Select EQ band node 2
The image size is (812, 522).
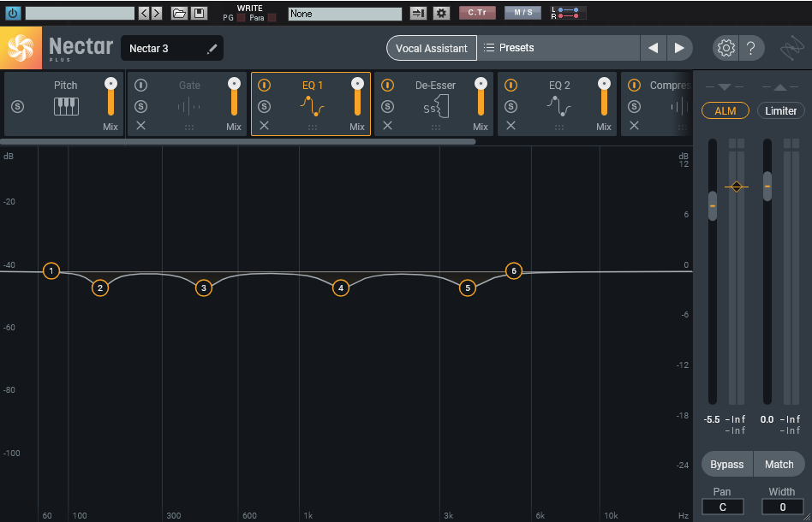click(100, 288)
